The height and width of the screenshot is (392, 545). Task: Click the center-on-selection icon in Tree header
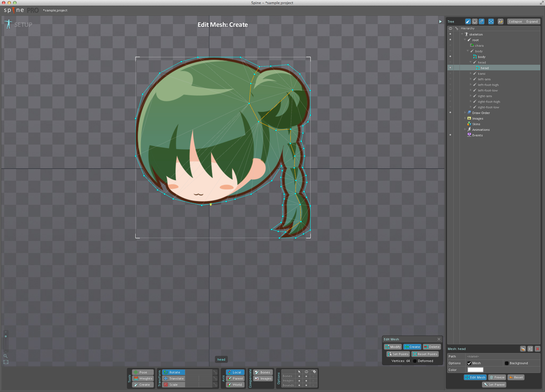[x=491, y=22]
